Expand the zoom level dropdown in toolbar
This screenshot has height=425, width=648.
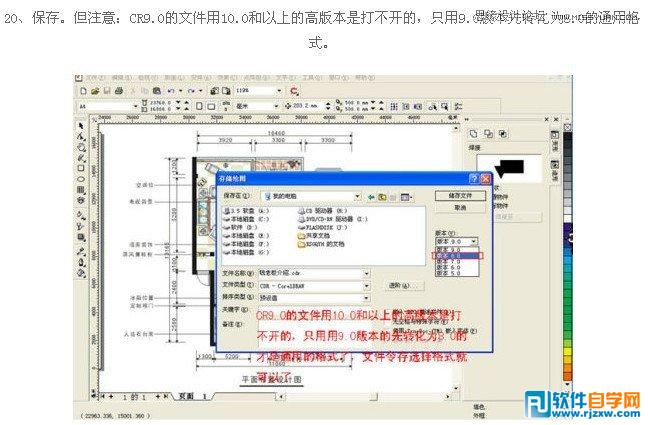click(279, 91)
